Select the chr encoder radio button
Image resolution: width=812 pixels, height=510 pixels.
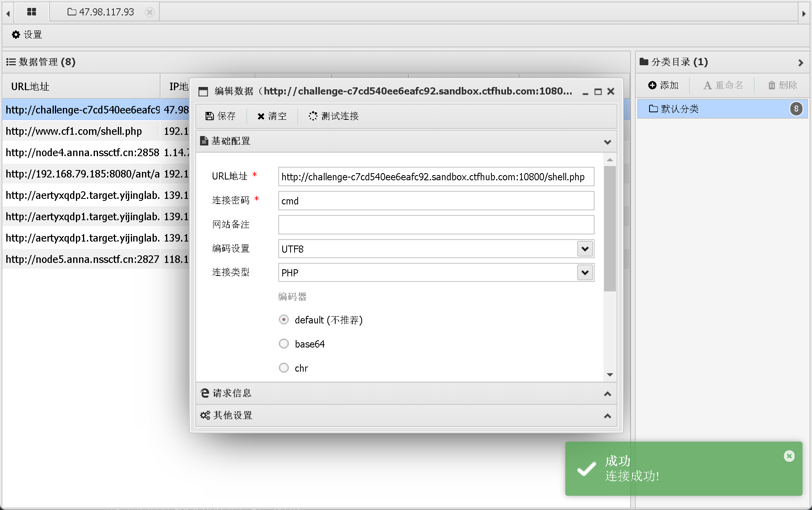pyautogui.click(x=284, y=368)
